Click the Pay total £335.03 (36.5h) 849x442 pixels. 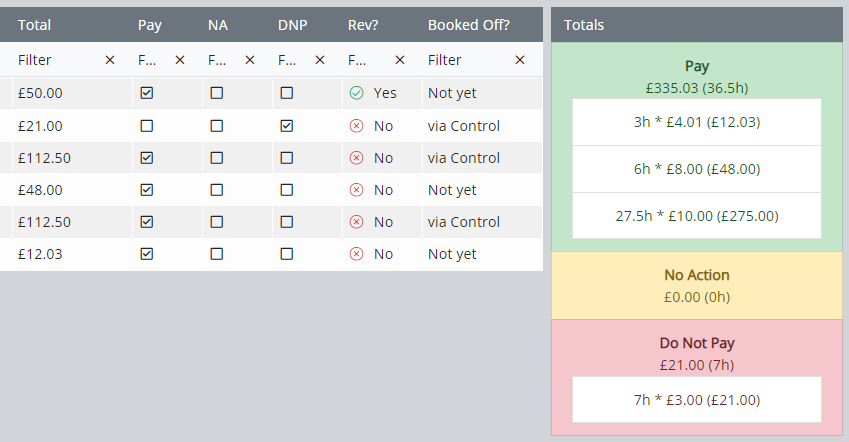pos(697,88)
